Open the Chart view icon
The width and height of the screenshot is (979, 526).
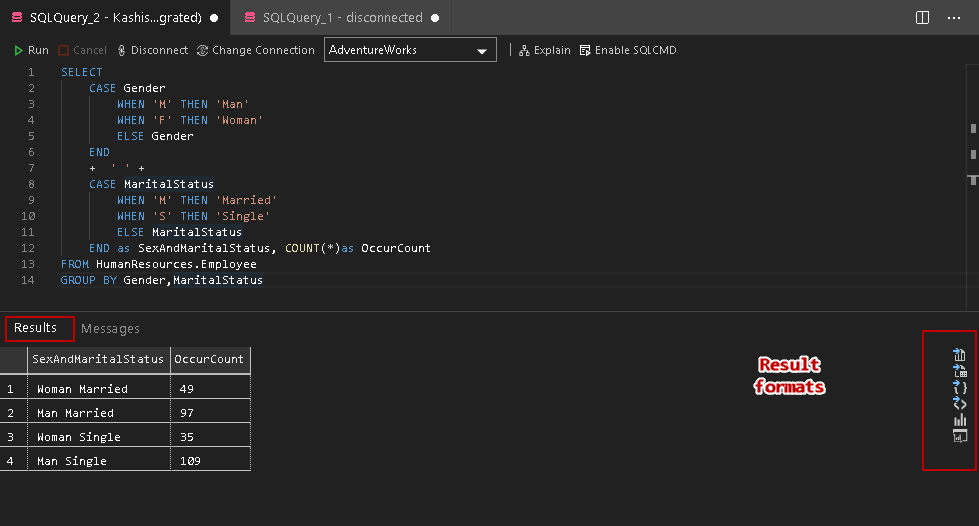point(960,420)
